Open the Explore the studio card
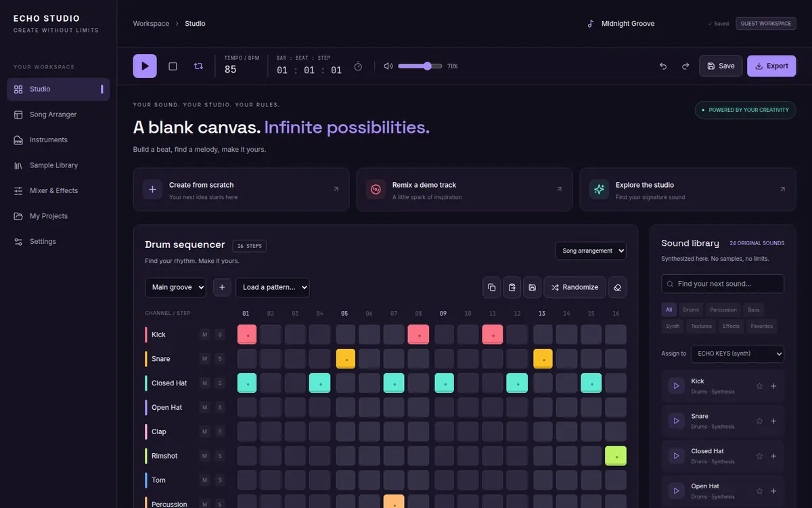Screen dimensions: 812x508 coord(687,190)
